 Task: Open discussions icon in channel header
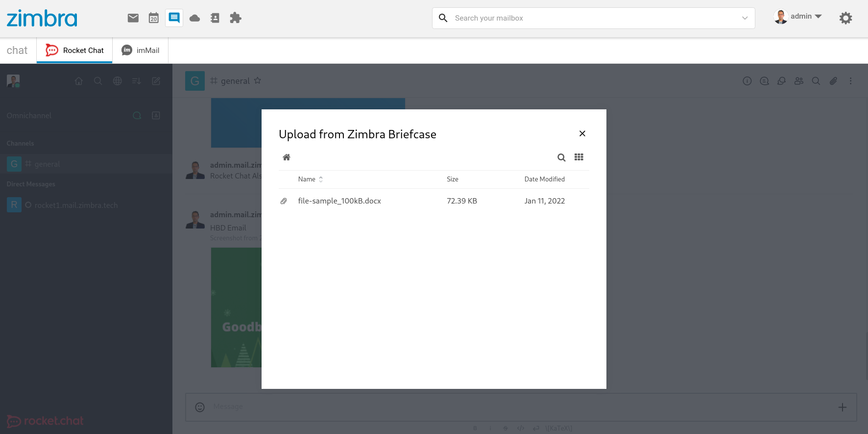pos(782,81)
